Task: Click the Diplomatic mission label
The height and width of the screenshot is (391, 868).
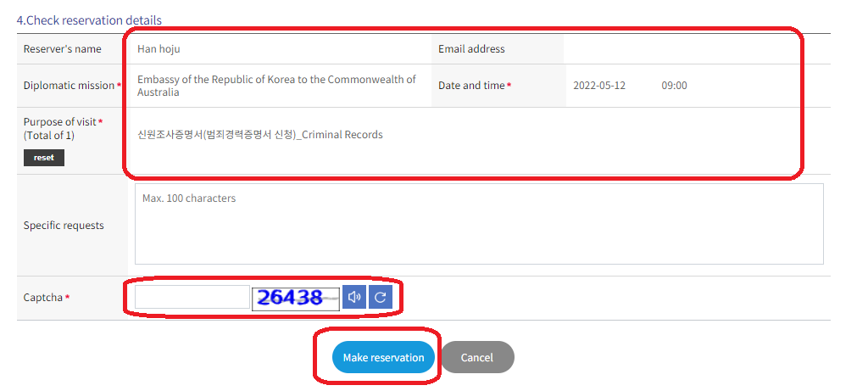Action: (69, 86)
